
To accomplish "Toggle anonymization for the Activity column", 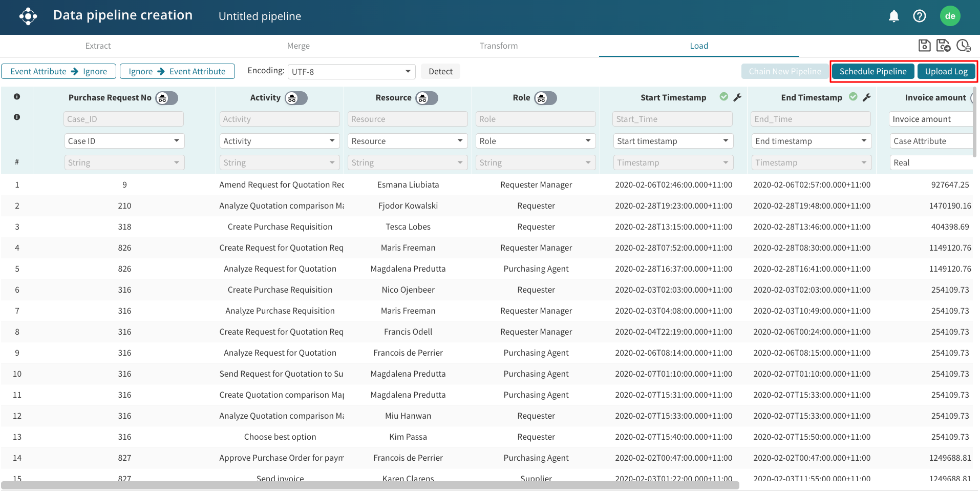I will [296, 98].
